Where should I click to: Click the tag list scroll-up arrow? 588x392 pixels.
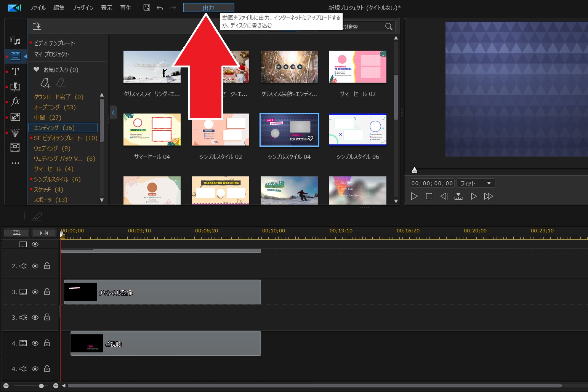(x=102, y=95)
